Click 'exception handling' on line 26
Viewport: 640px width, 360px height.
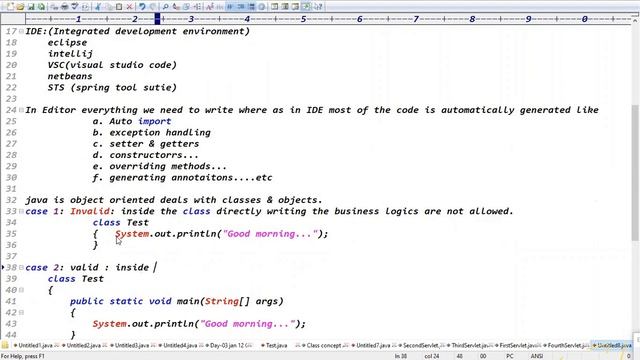point(160,133)
